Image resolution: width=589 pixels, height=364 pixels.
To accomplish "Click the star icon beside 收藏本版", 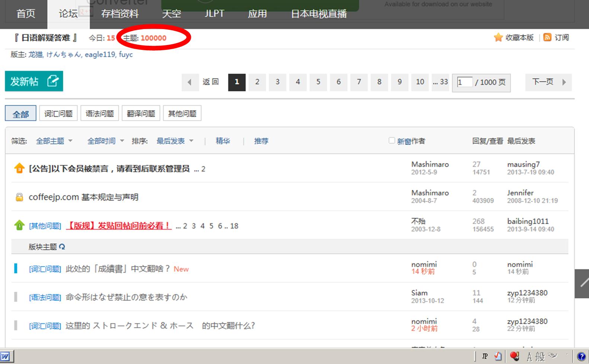I will (498, 38).
